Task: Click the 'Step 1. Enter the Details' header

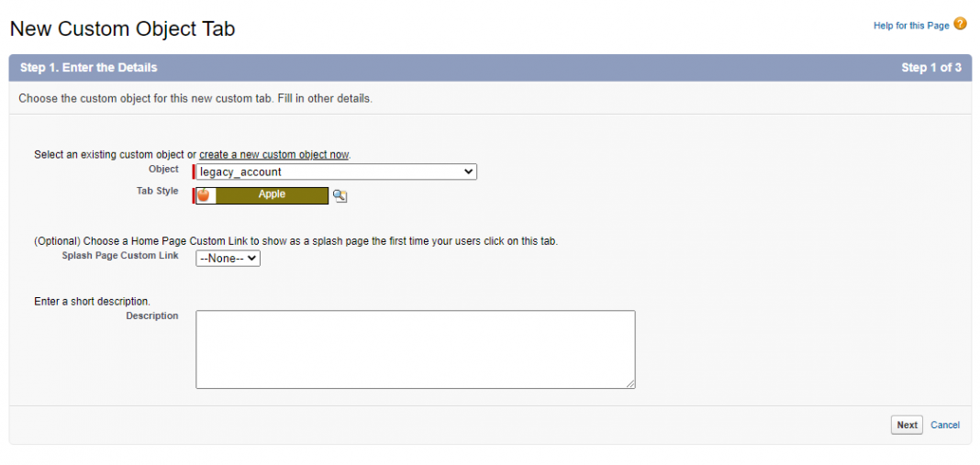Action: (89, 67)
